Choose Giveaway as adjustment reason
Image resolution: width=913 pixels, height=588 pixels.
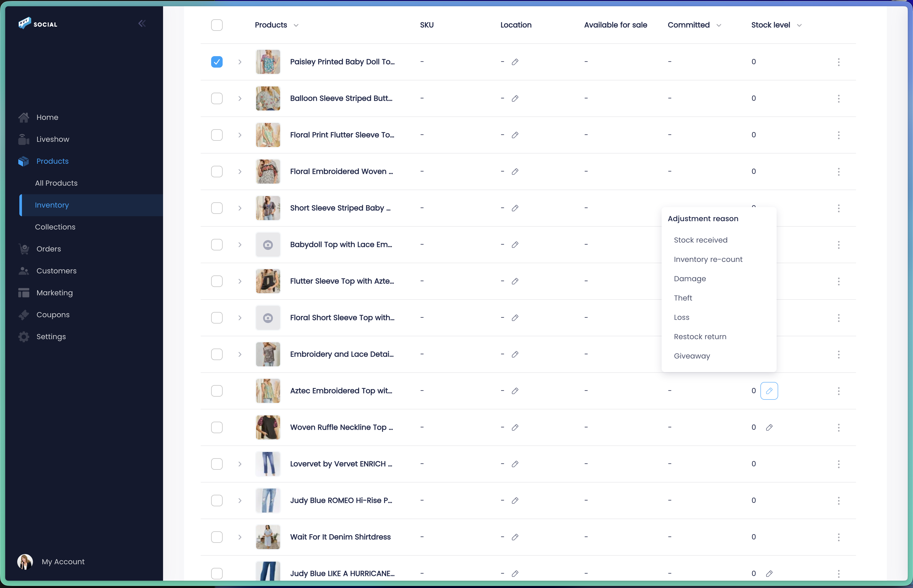click(691, 355)
